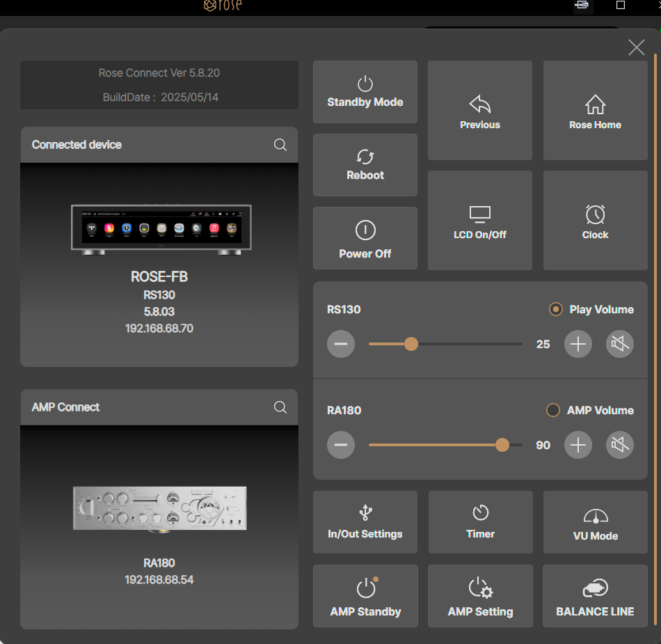Maximize the Rose application window
The image size is (661, 644).
pos(621,5)
